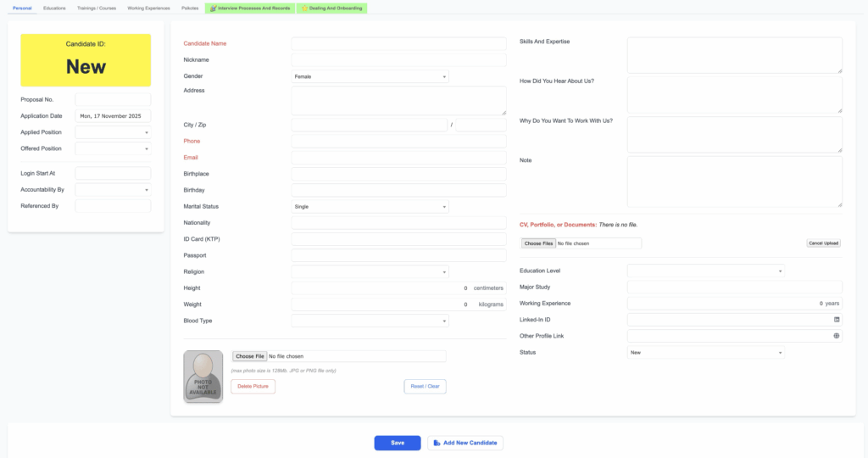Expand the Education Level dropdown
868x458 pixels.
coord(705,271)
